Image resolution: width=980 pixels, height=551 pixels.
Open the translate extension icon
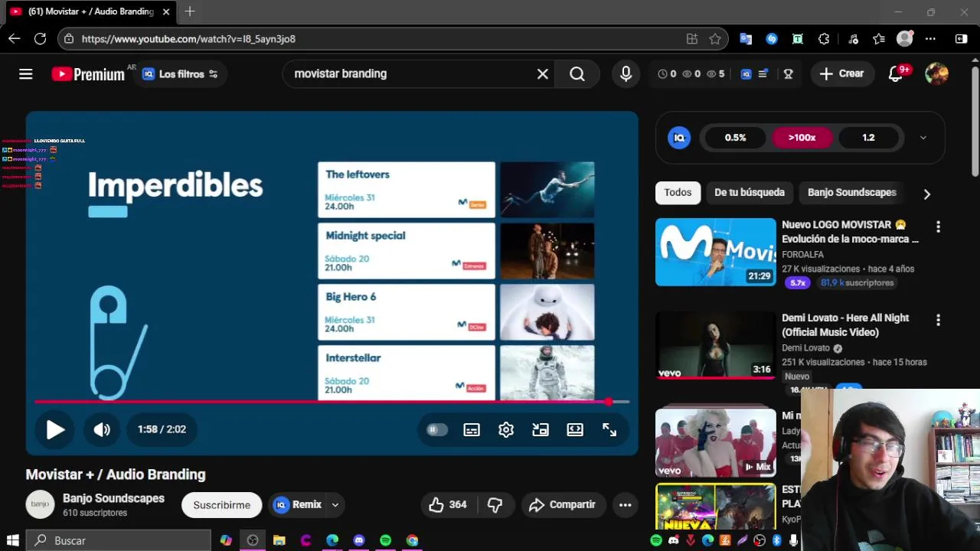click(746, 39)
